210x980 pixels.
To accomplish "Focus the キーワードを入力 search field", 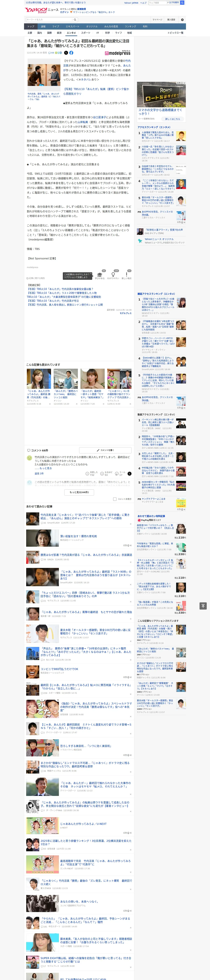I will click(49, 20).
